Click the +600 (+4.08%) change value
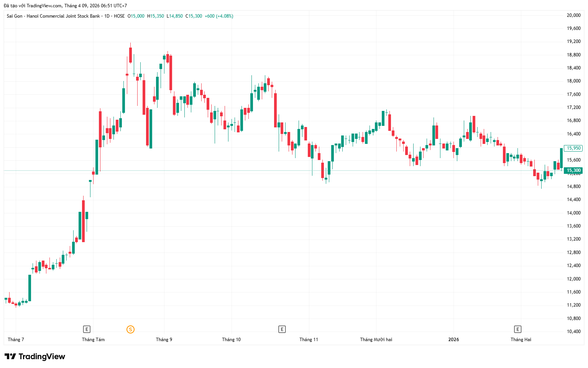The height and width of the screenshot is (368, 588). click(219, 16)
